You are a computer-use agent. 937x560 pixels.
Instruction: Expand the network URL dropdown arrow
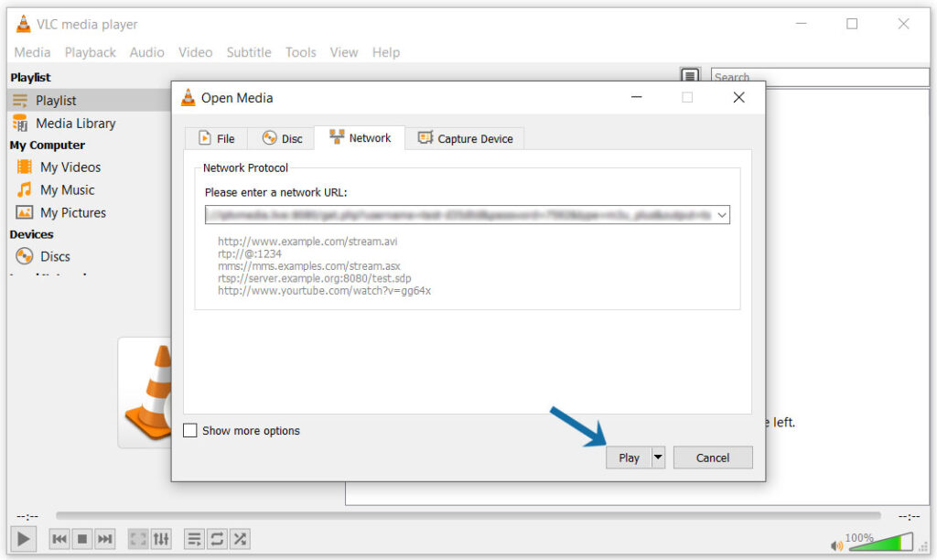tap(722, 215)
